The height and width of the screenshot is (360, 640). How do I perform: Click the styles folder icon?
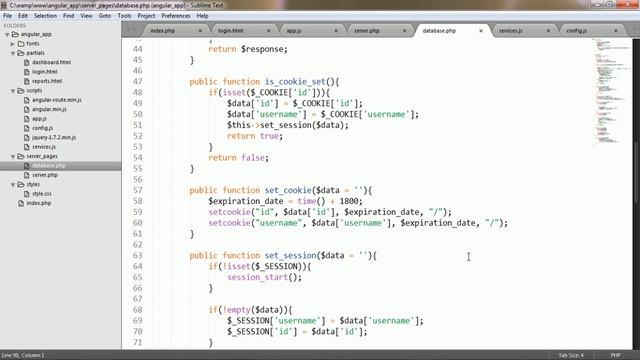click(x=21, y=184)
